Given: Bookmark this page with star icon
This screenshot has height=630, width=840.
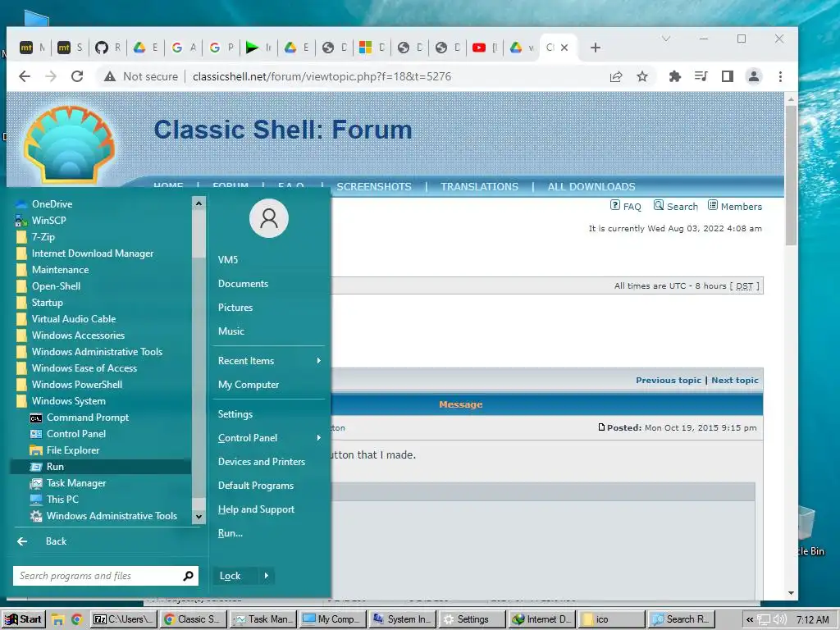Looking at the screenshot, I should point(642,76).
